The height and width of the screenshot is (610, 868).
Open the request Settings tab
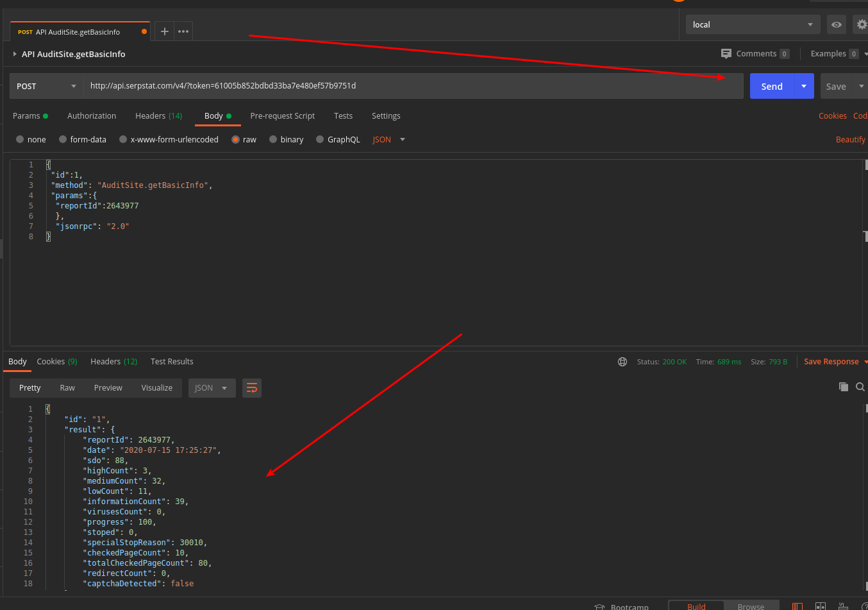[386, 116]
